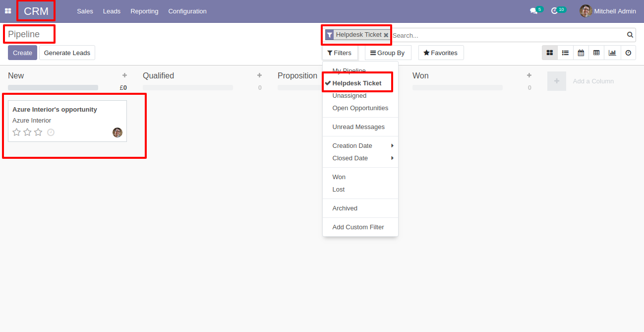Add a record in New column

(x=124, y=75)
